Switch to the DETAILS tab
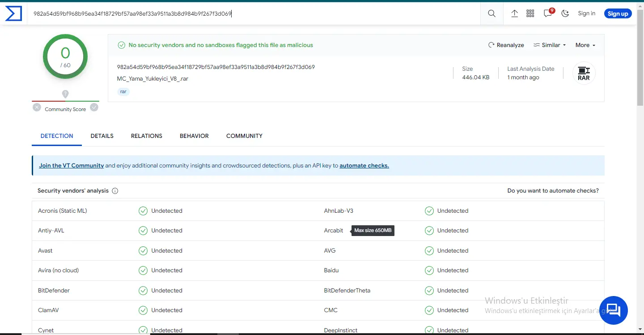This screenshot has width=644, height=335. coord(102,136)
